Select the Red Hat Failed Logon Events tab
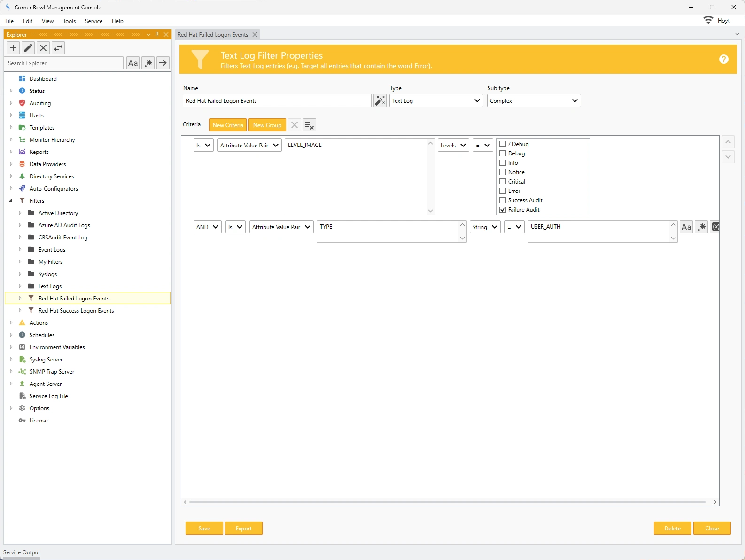Image resolution: width=745 pixels, height=560 pixels. pos(213,35)
